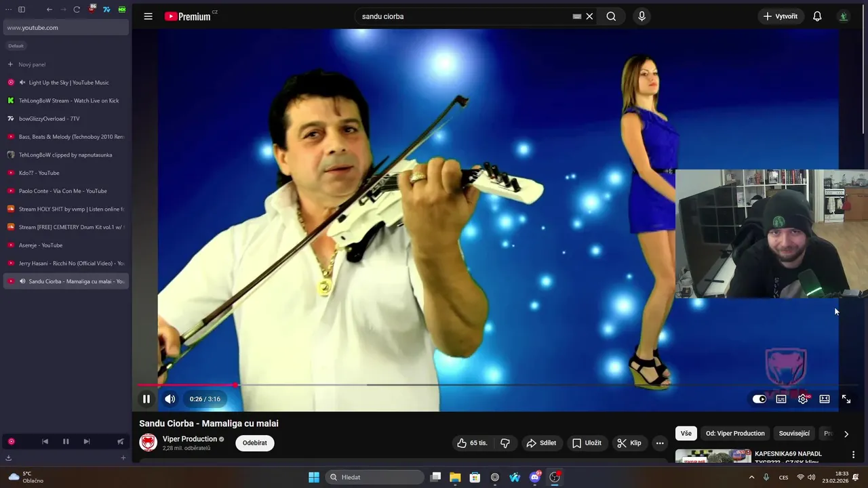Add a new tab with Nový panel
This screenshot has height=488, width=868.
click(66, 64)
